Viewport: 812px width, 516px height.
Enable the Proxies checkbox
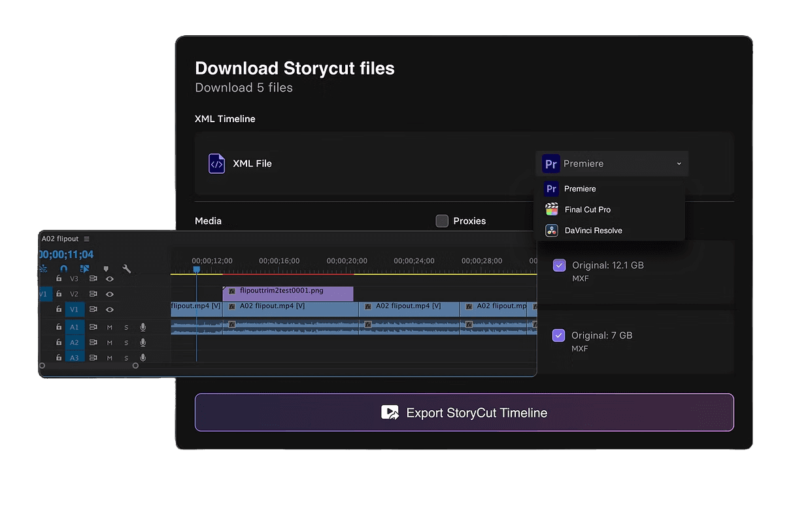point(442,221)
